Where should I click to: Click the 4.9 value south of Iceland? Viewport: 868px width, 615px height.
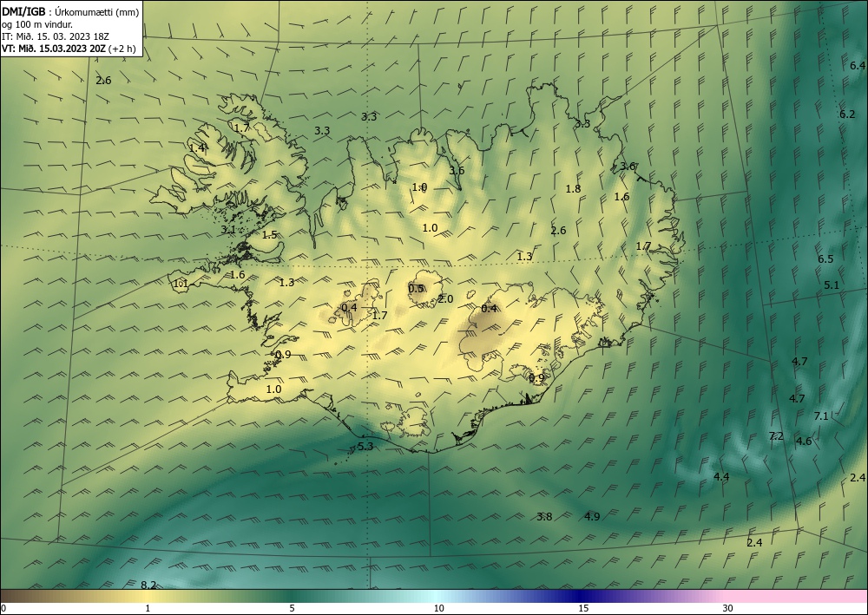click(x=592, y=517)
